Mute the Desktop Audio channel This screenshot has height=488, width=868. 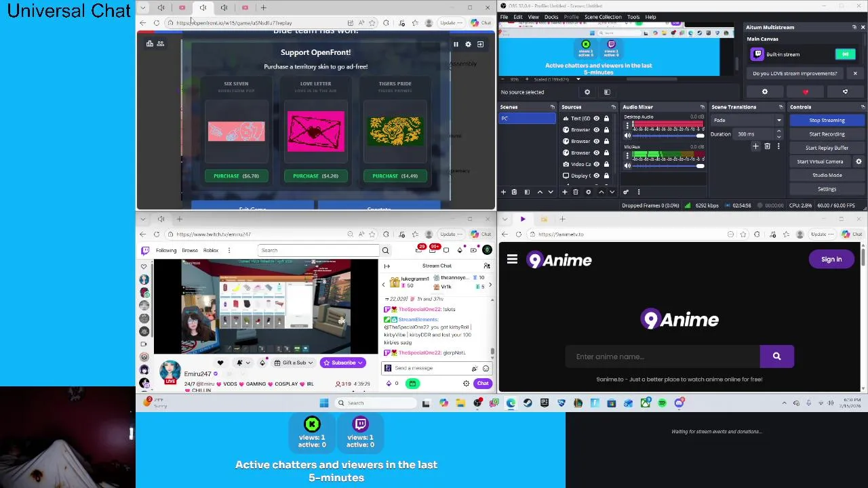[x=627, y=136]
